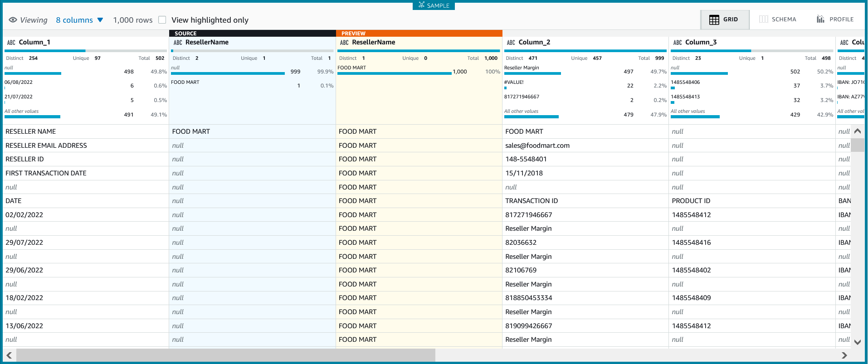The width and height of the screenshot is (868, 364).
Task: Select the sales@foodmart.com cell
Action: 585,146
